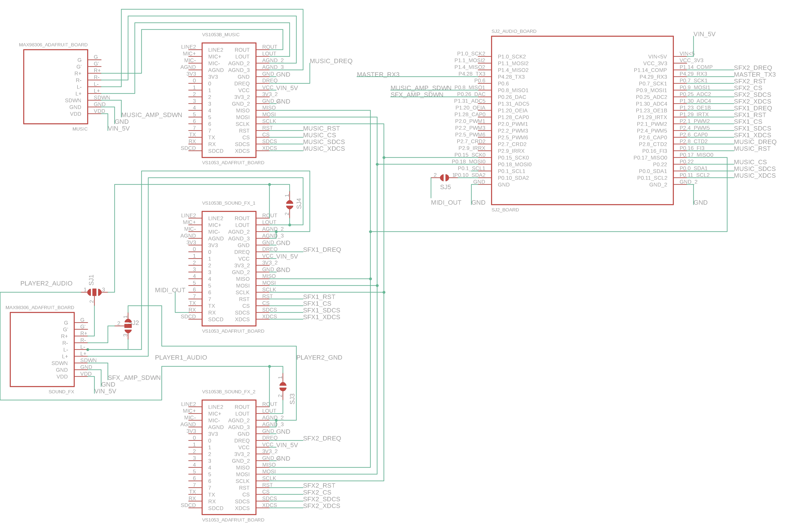Select the PLAYER1_AUDIO net label
Screen dimensions: 812x523
click(181, 357)
